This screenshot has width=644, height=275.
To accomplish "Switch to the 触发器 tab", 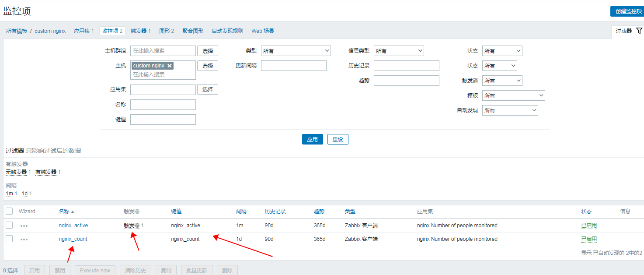I will pyautogui.click(x=140, y=31).
